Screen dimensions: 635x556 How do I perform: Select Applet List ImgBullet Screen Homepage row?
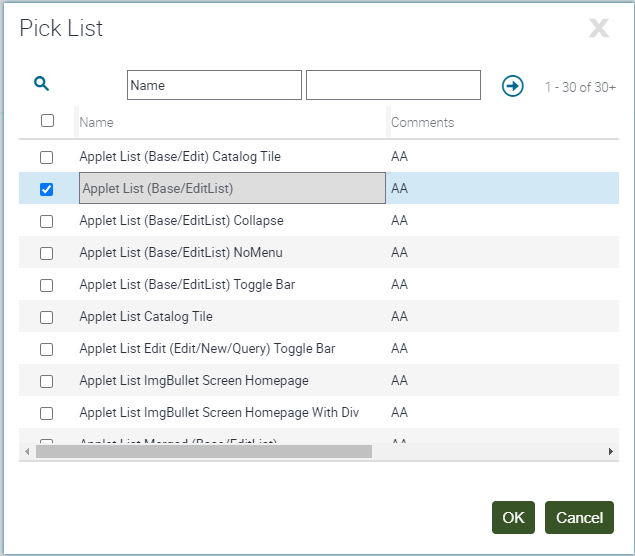tap(194, 381)
